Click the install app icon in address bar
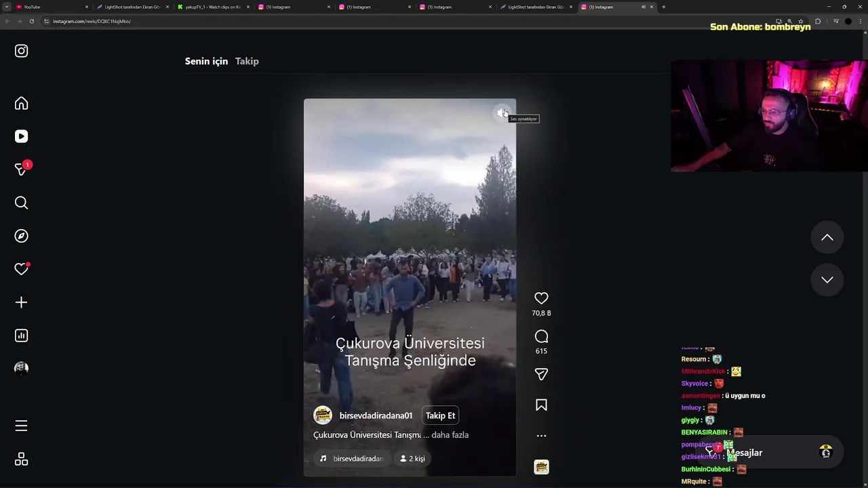The height and width of the screenshot is (488, 868). point(779,21)
